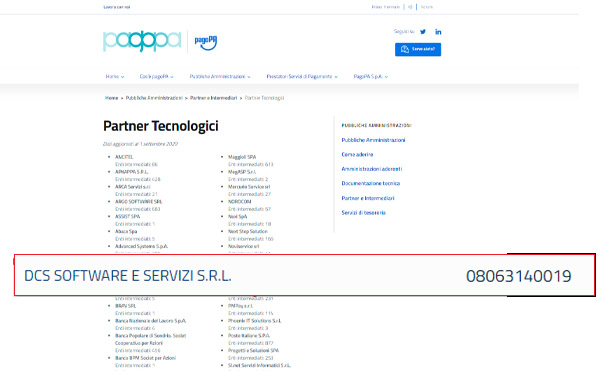Expand the Home navigation menu
The image size is (601, 371).
coord(115,77)
